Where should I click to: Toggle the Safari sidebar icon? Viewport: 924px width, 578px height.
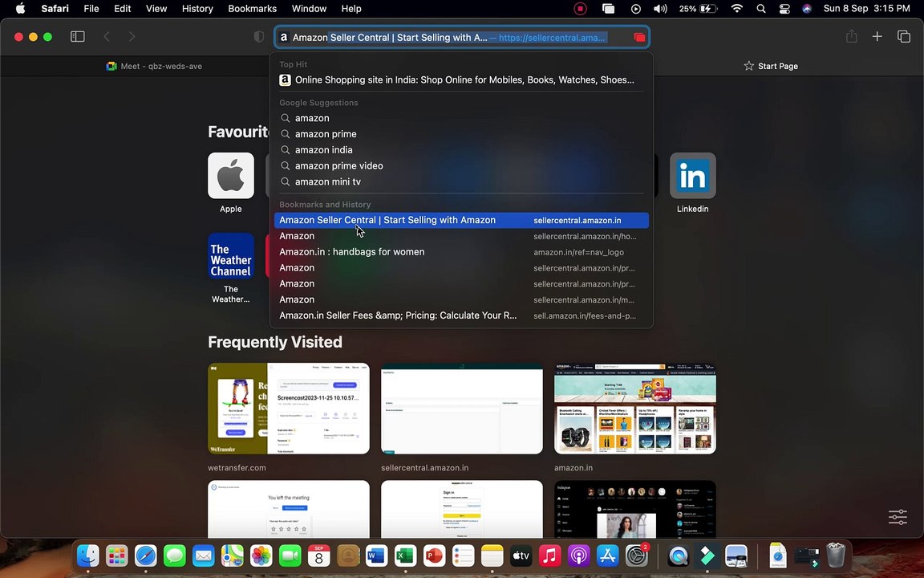[x=77, y=37]
